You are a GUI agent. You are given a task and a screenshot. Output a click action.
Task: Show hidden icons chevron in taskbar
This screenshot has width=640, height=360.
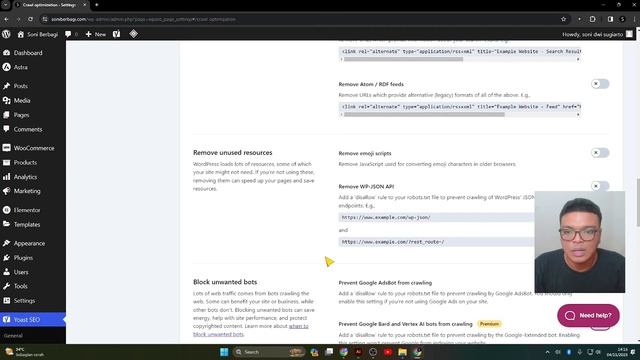(x=547, y=352)
